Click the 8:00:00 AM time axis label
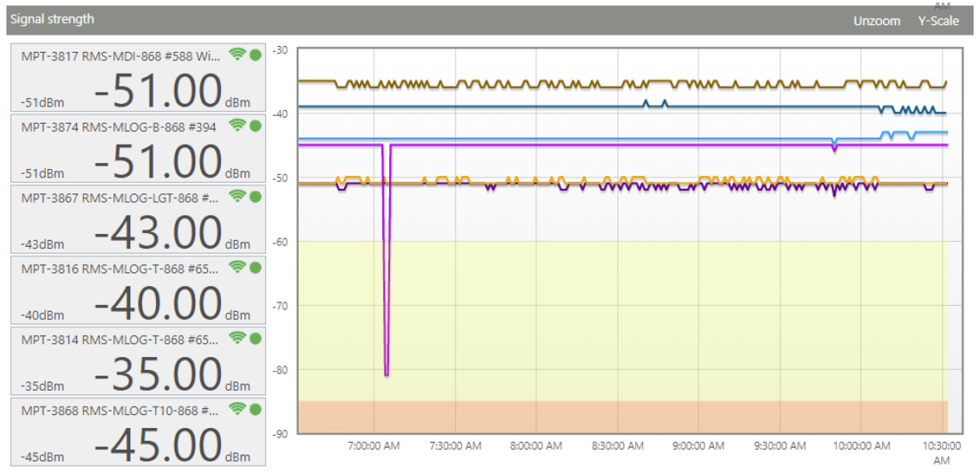The width and height of the screenshot is (980, 474). click(536, 446)
